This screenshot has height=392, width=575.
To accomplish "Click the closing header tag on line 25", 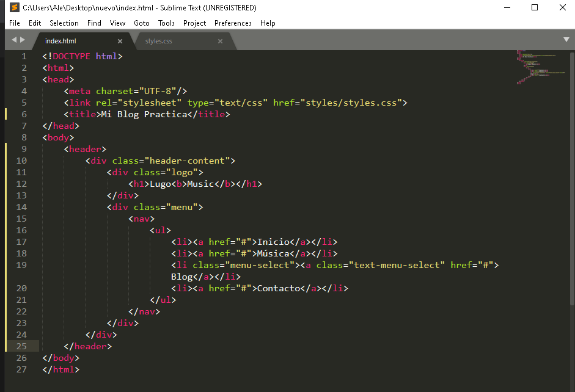I will pyautogui.click(x=87, y=347).
